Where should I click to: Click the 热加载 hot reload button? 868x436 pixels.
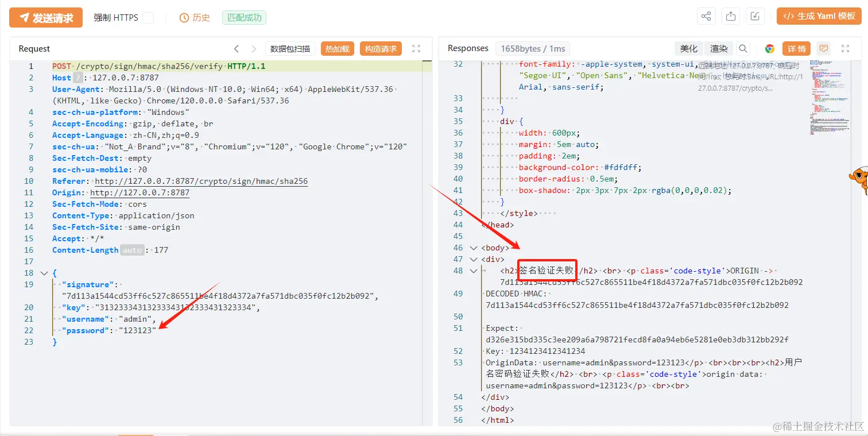pos(338,49)
